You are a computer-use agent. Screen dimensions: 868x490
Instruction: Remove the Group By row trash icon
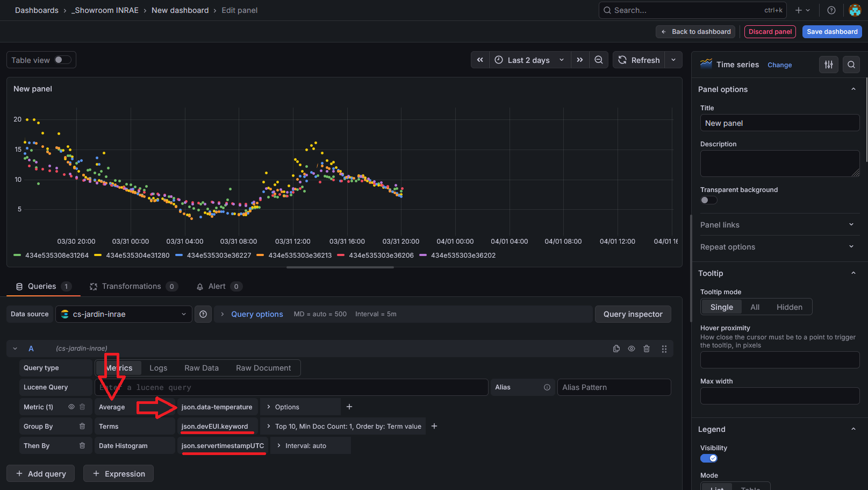pyautogui.click(x=82, y=426)
